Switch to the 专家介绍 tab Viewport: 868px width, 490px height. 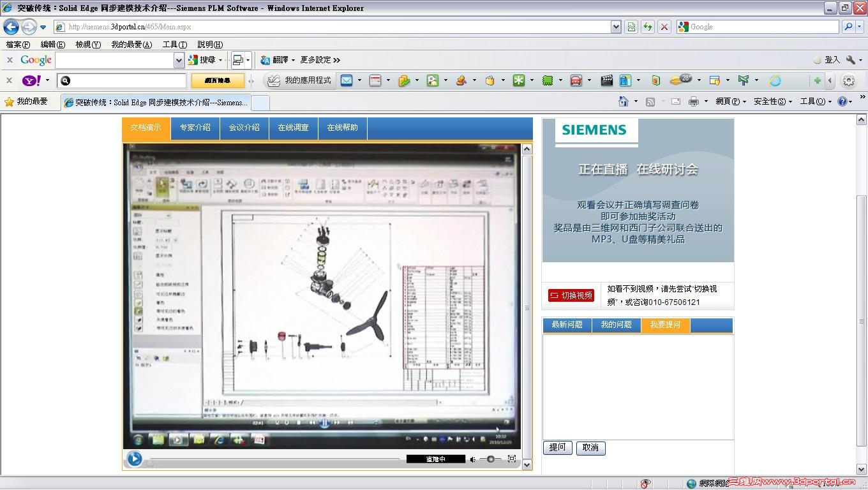pos(195,128)
